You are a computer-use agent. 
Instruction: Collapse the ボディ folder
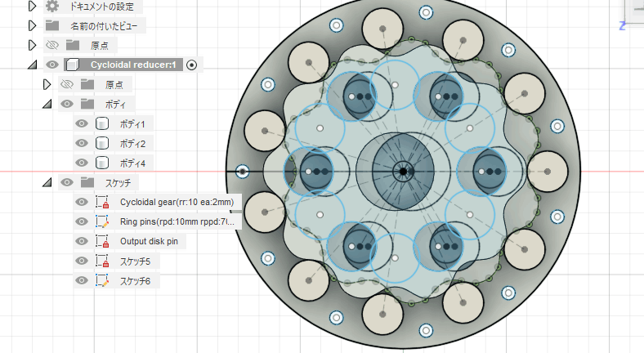[47, 104]
